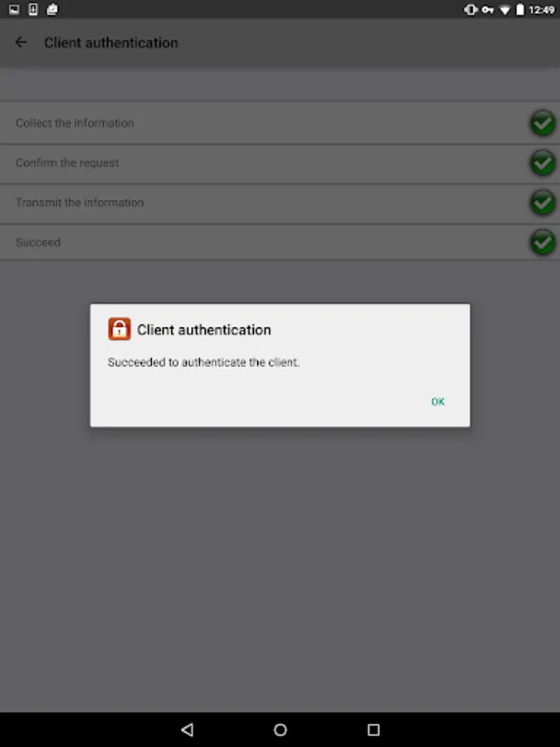Tap the VPN key icon in the status bar
560x747 pixels.
(x=488, y=9)
